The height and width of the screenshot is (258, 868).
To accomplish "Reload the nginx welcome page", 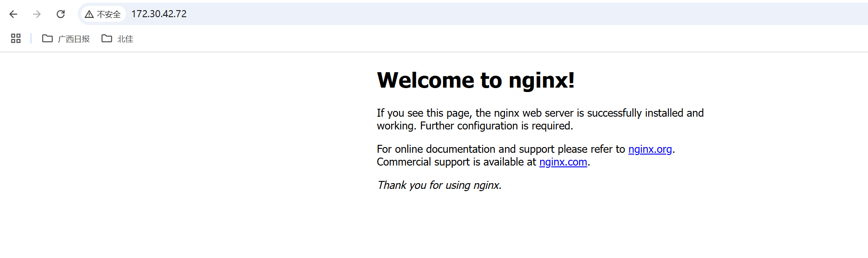I will pyautogui.click(x=61, y=14).
